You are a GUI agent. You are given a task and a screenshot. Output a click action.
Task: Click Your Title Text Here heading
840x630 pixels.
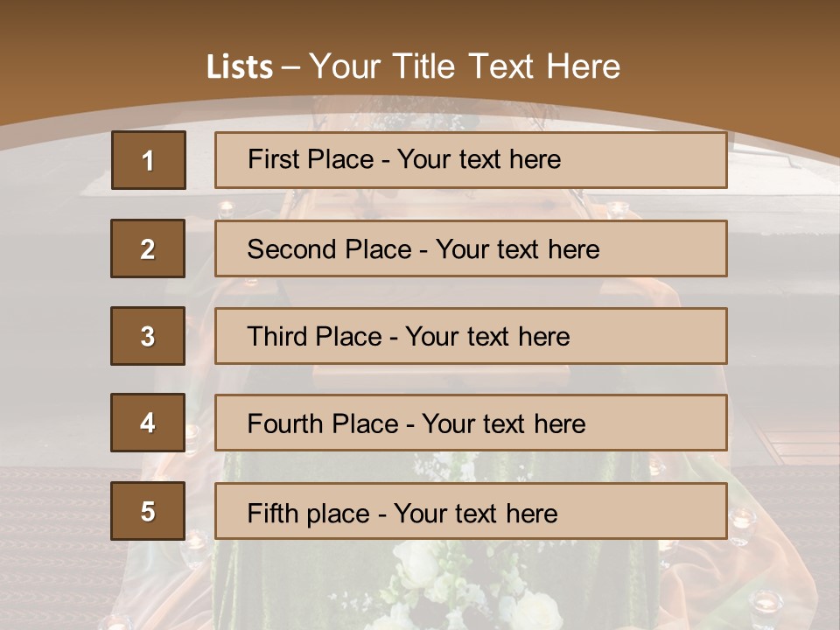click(465, 66)
